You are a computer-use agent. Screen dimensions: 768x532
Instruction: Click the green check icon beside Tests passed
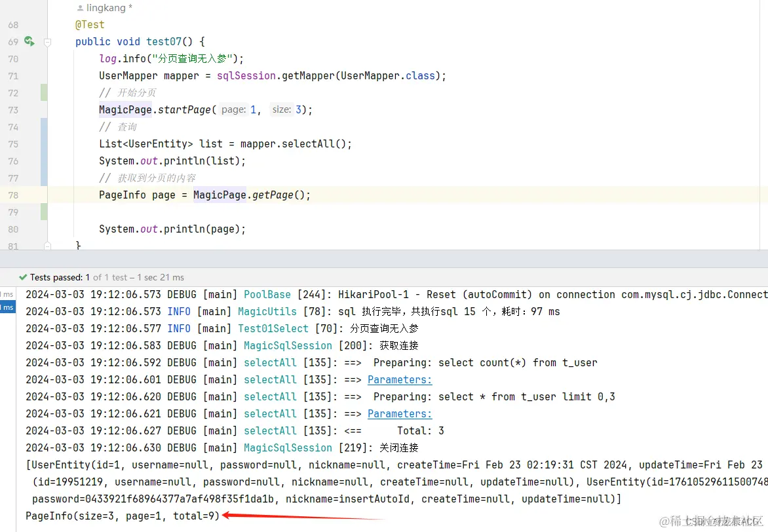pos(22,277)
